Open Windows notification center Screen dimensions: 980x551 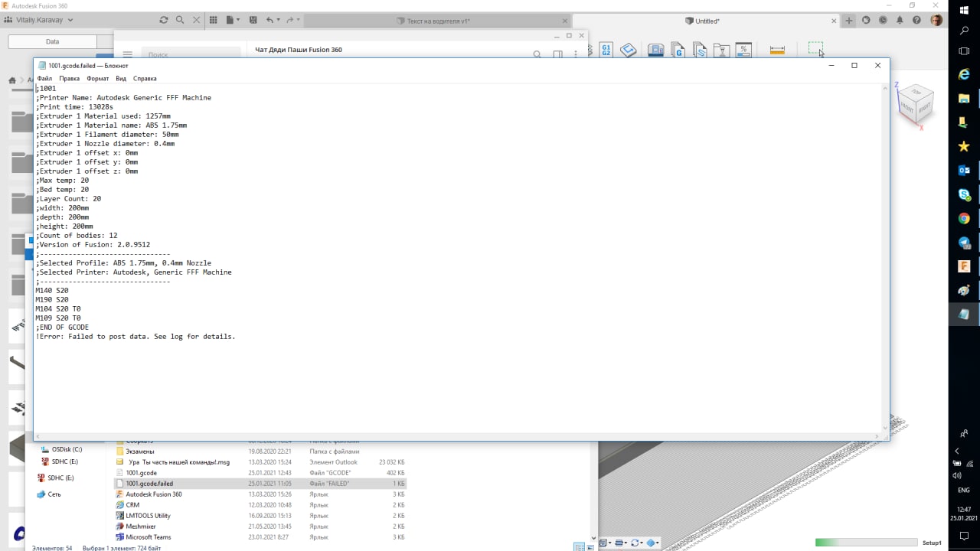(x=964, y=536)
